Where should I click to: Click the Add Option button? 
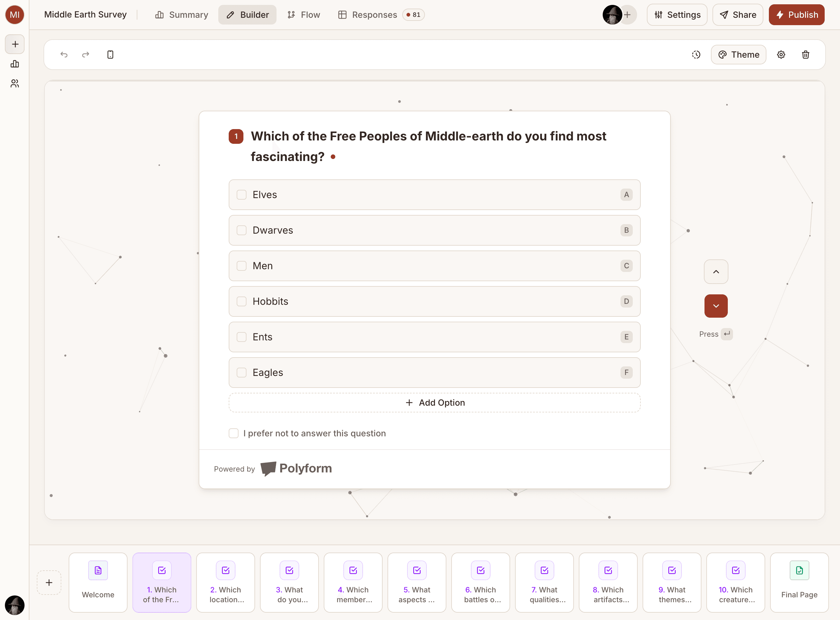pos(434,402)
